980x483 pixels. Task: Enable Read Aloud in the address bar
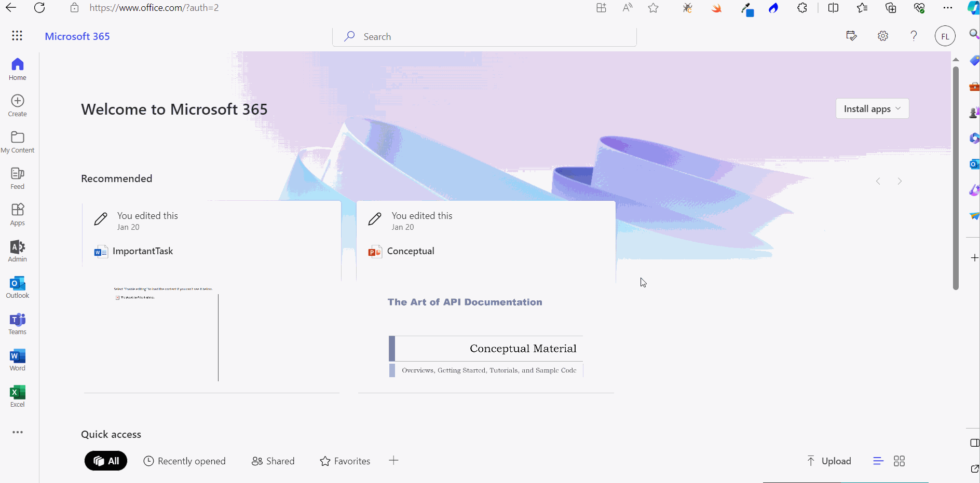628,8
